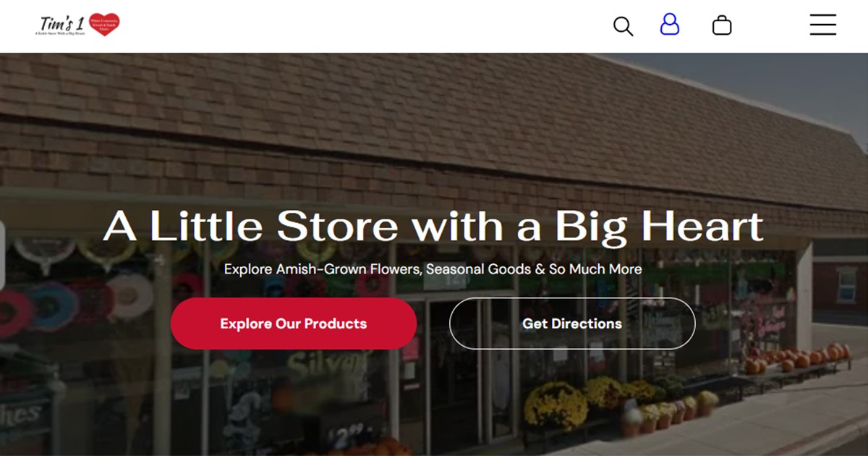
Task: Expand the hamburger navigation menu
Action: click(823, 25)
